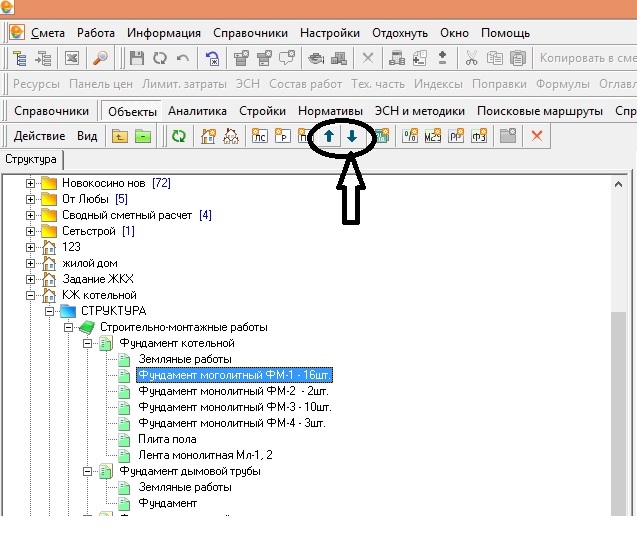
Task: Click the vertical scrollbar of the tree
Action: 619,400
